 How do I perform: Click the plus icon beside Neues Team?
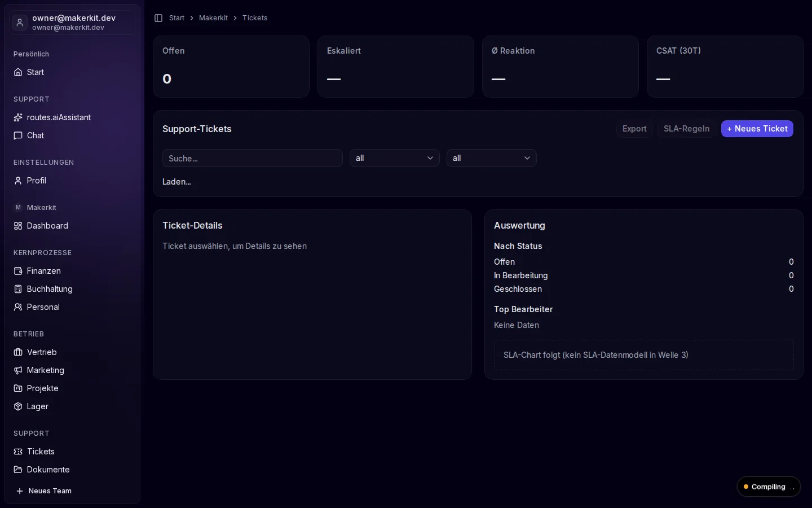20,491
